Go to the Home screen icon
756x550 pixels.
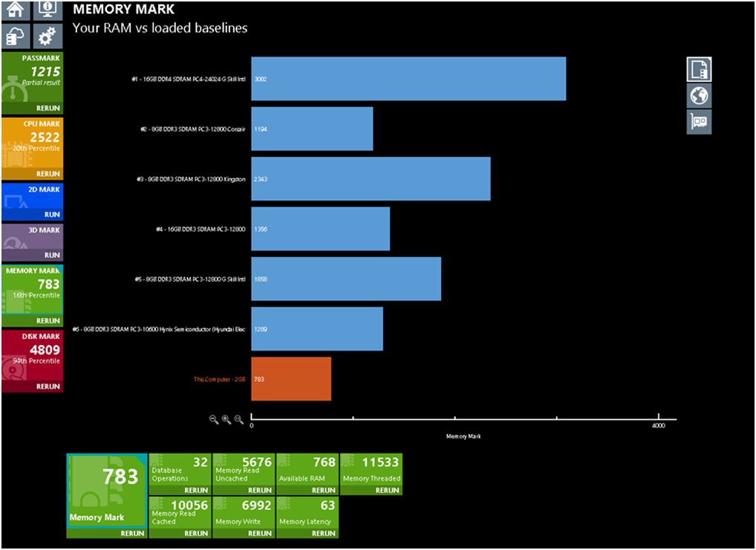(x=16, y=10)
